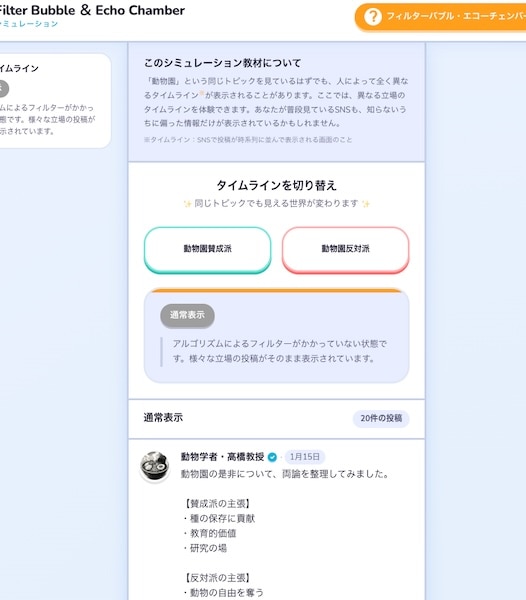Viewport: 526px width, 600px height.
Task: Select the 動物園賛成派 timeline button
Action: point(207,249)
